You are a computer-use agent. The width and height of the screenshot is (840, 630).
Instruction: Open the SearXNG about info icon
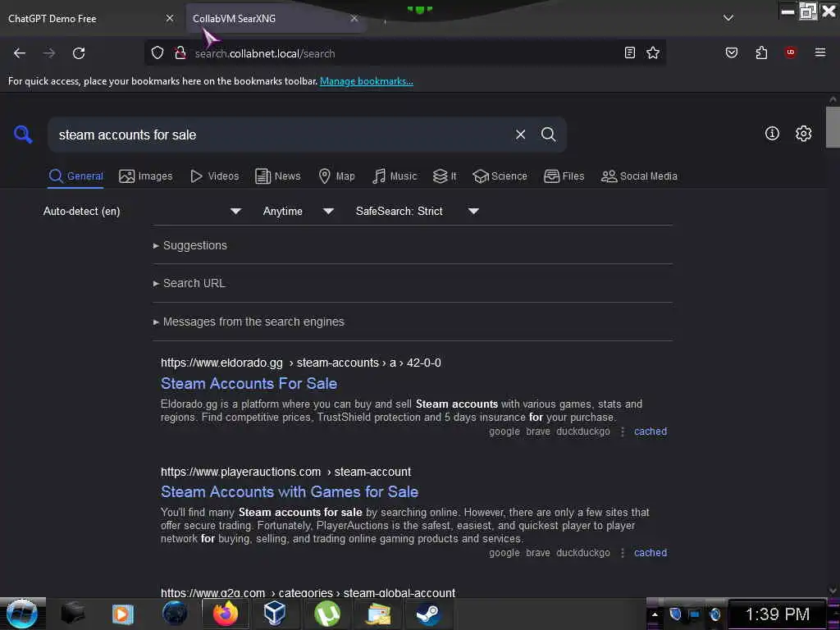click(772, 134)
